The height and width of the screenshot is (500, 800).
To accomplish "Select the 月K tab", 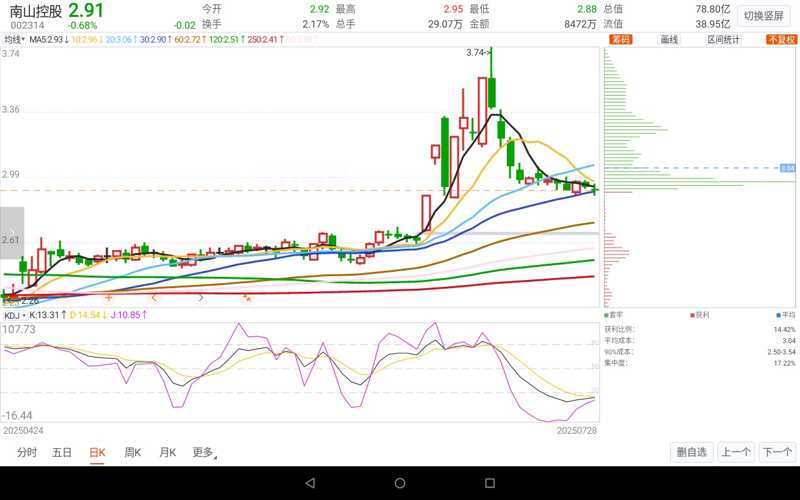I will (167, 452).
